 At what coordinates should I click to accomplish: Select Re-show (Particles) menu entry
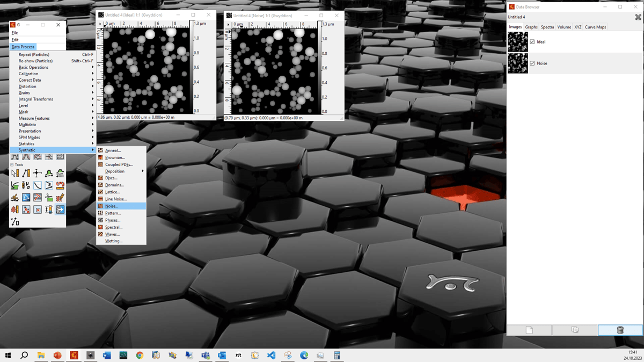53,61
